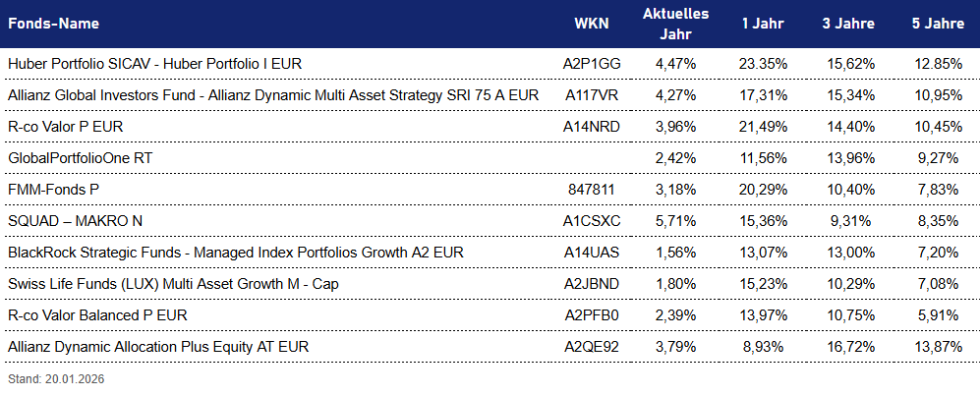
Task: Click the Fonds-Name column header
Action: [53, 24]
